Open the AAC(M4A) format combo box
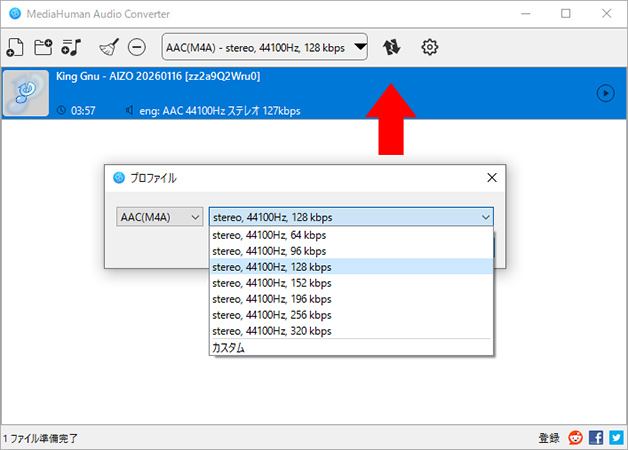Viewport: 628px width, 450px height. tap(159, 217)
